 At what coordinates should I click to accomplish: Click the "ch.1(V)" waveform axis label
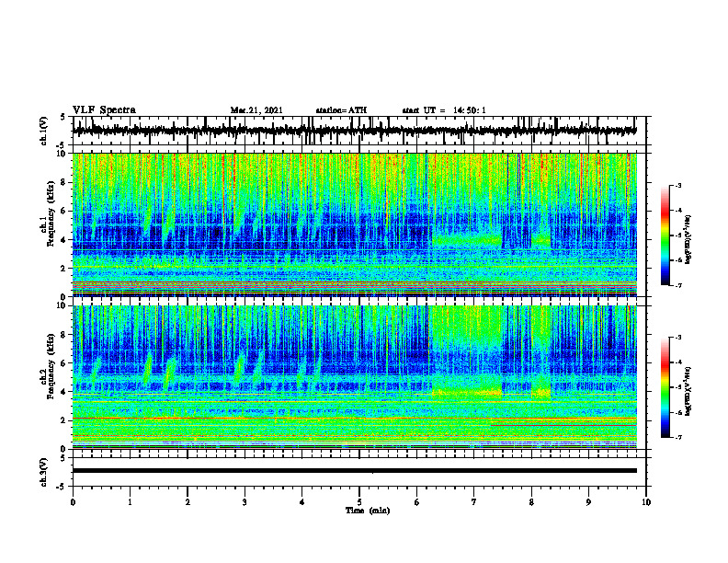coord(44,131)
